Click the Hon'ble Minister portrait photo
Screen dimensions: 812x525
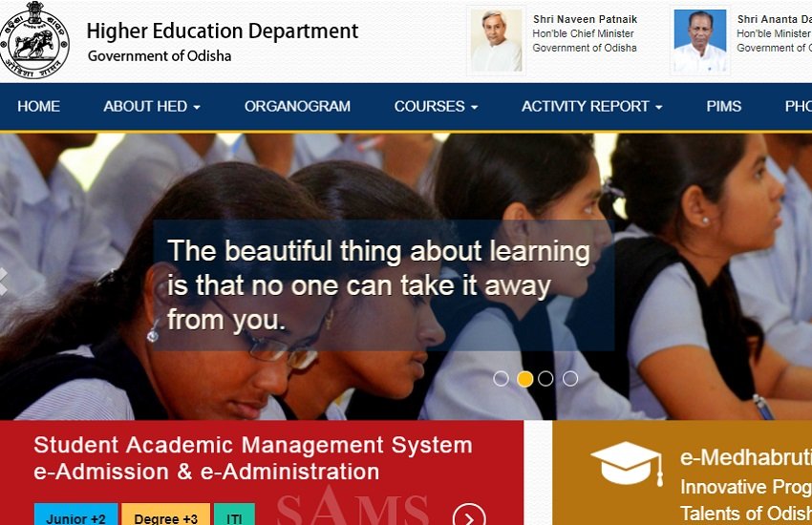(x=700, y=40)
